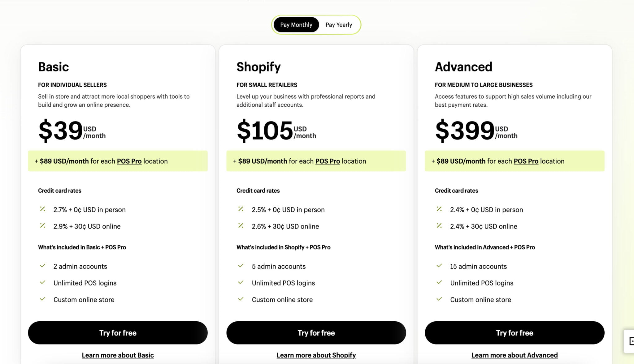Click the percent icon beside Basic's online rate

coord(43,226)
